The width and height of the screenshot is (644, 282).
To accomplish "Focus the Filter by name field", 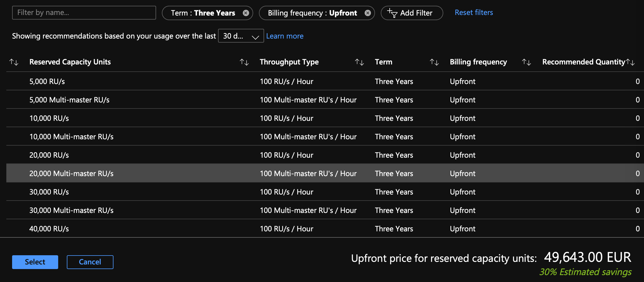I will point(84,13).
